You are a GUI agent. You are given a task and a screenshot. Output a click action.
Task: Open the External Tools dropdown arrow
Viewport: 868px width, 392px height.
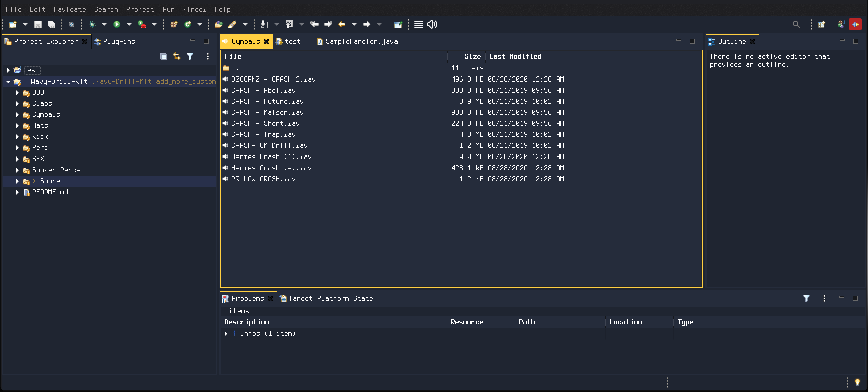click(x=154, y=24)
